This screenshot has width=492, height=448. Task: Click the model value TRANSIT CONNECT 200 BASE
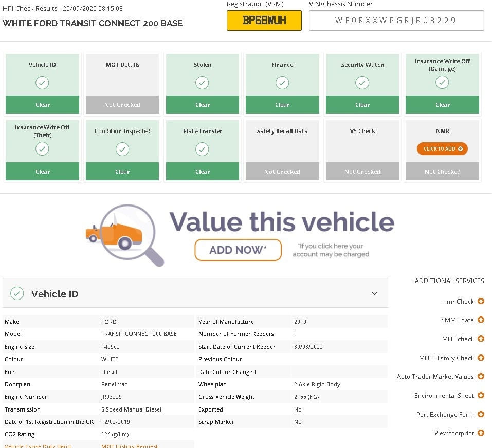click(x=139, y=334)
